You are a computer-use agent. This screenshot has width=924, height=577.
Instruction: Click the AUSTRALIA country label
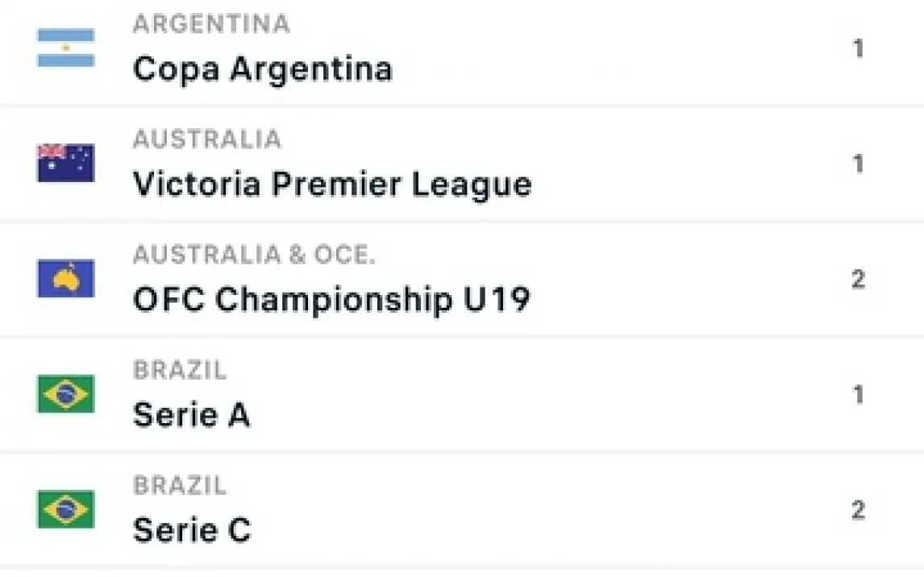(206, 139)
